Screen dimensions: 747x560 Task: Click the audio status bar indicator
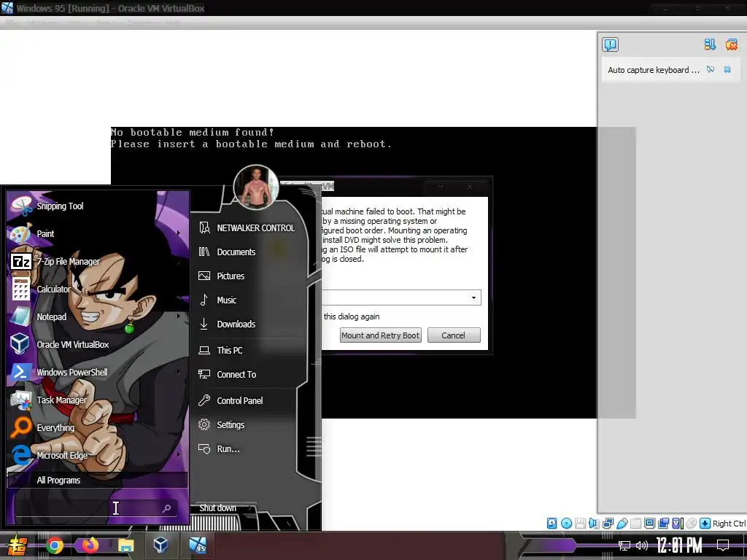[594, 524]
